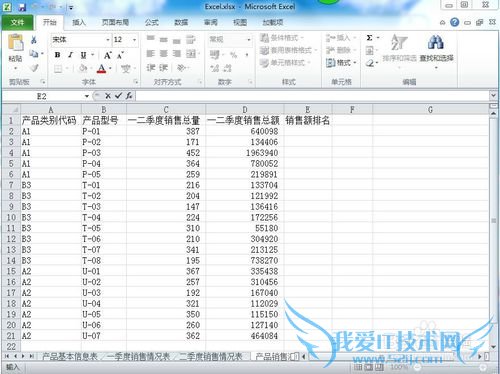The image size is (500, 374).
Task: Open the 一季度销售情况表 sheet tab
Action: coord(139,356)
